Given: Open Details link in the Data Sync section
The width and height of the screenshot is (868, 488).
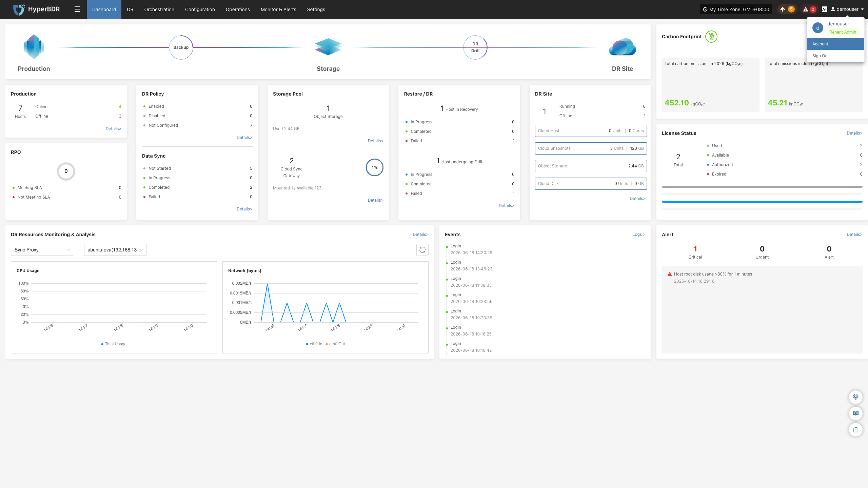Looking at the screenshot, I should (244, 209).
